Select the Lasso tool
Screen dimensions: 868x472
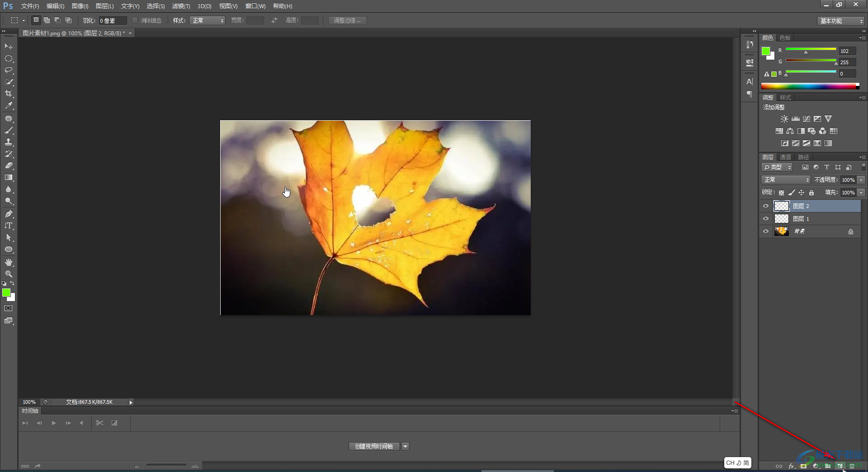(x=9, y=71)
